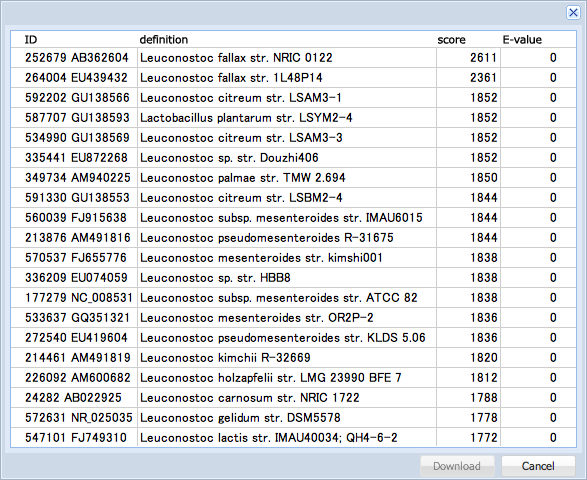Select row Lactobacillus plantarum str. LSYM2-4
The height and width of the screenshot is (480, 587).
point(293,118)
